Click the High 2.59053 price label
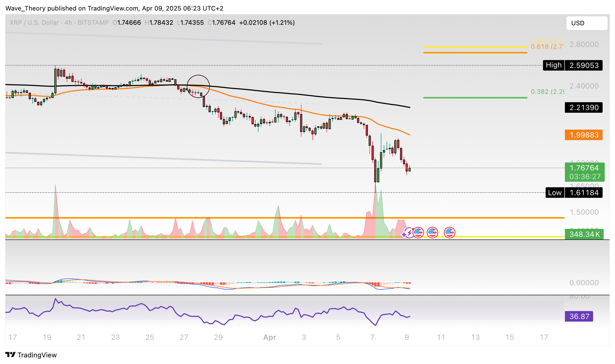 tap(573, 65)
